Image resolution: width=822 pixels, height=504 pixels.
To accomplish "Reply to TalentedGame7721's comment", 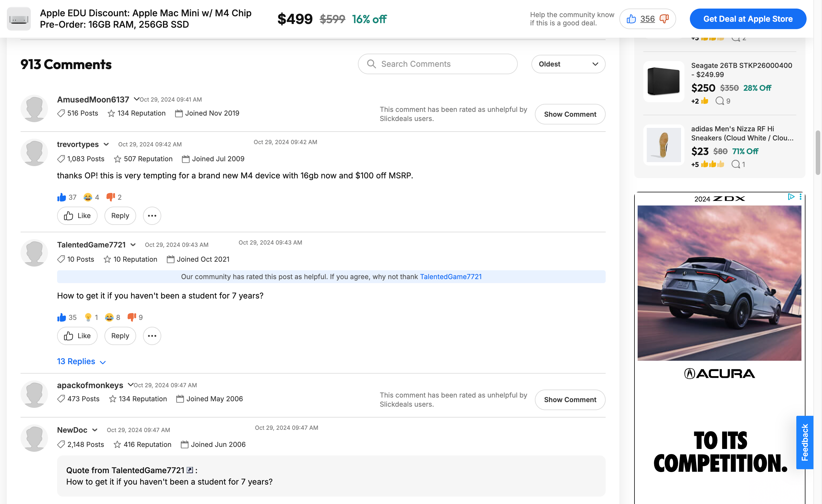I will click(x=120, y=336).
